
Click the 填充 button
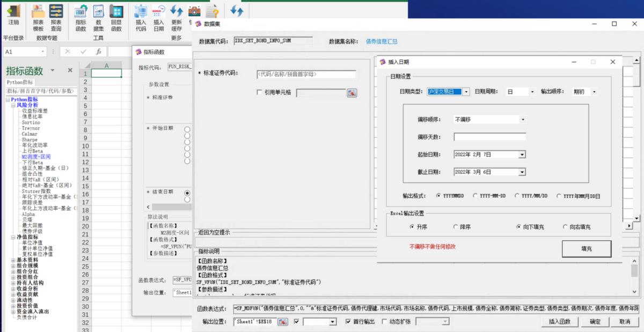(586, 248)
